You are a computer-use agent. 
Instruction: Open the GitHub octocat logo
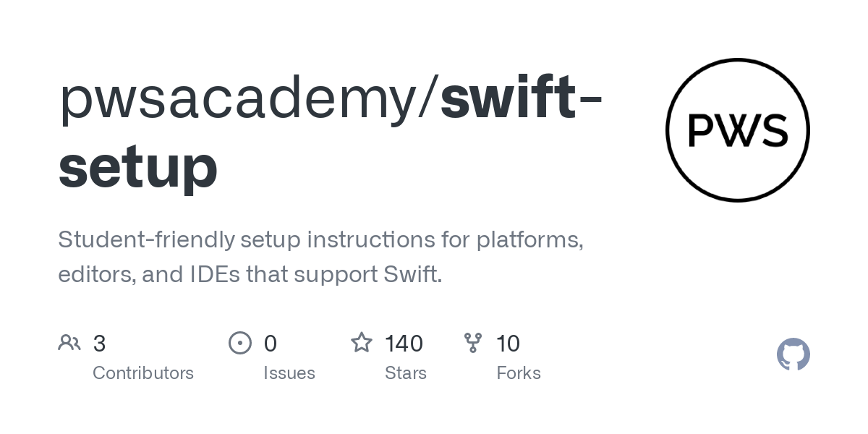coord(793,354)
